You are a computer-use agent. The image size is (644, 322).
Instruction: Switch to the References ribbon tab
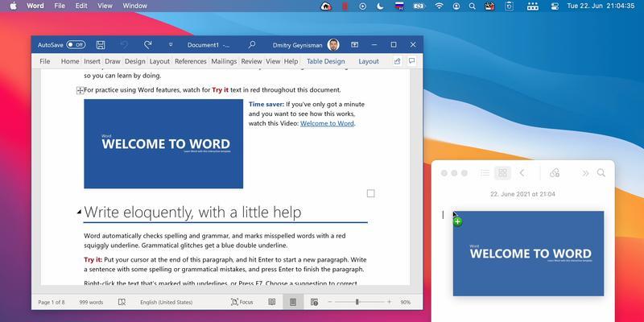coord(191,61)
